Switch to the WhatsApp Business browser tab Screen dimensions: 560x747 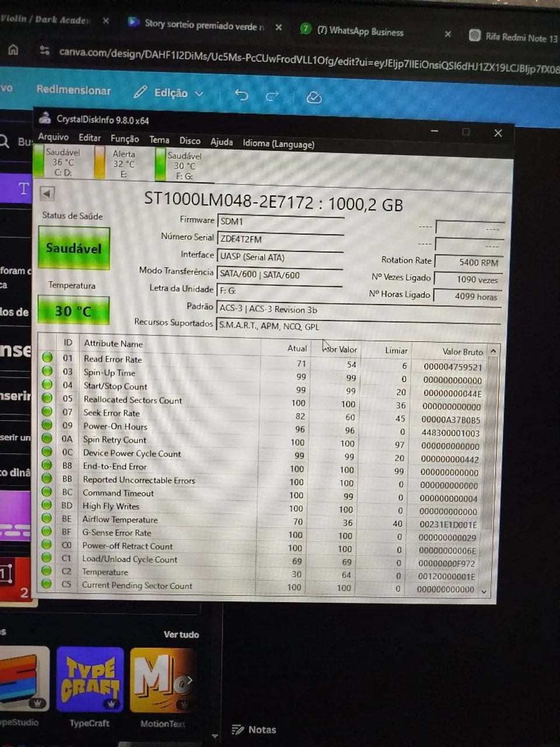pos(360,31)
